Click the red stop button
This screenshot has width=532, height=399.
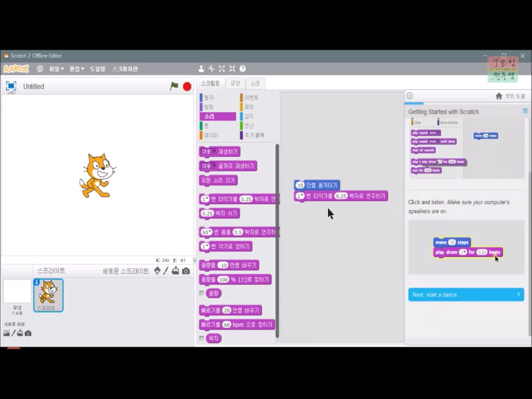pos(187,86)
